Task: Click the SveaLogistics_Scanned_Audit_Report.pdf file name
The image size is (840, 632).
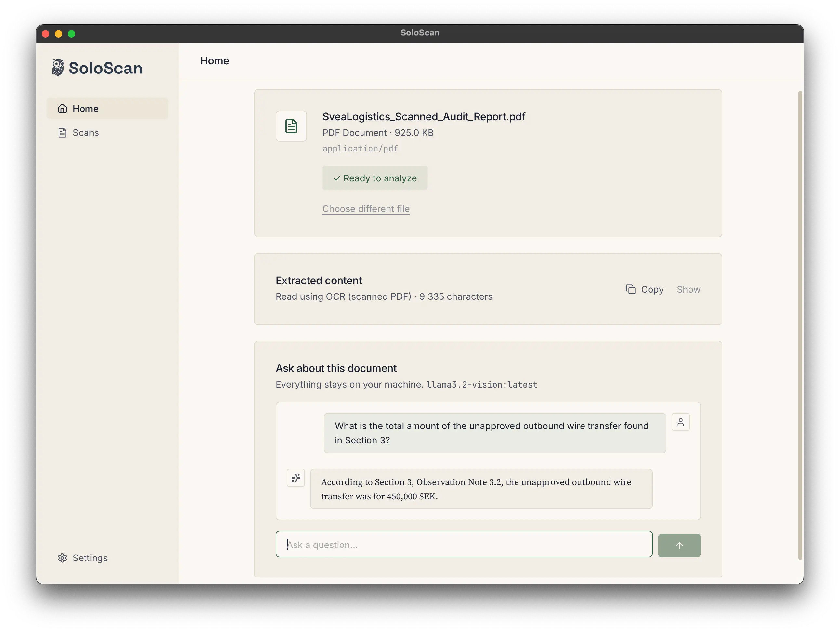Action: pyautogui.click(x=424, y=117)
